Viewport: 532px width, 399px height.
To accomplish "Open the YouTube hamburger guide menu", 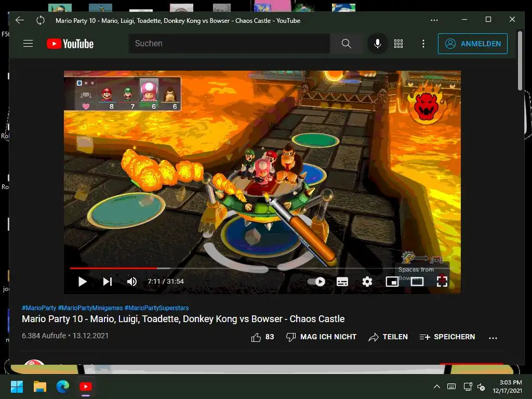I will 28,44.
